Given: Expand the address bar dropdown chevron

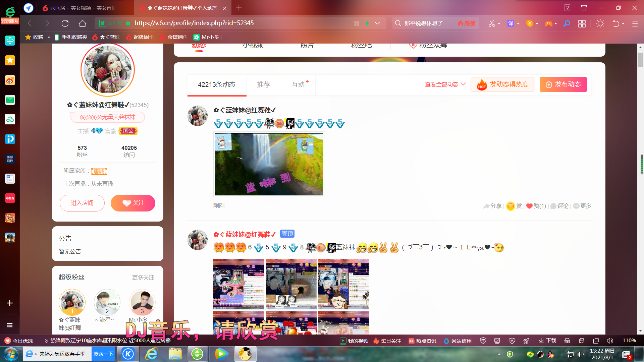Looking at the screenshot, I should 377,23.
